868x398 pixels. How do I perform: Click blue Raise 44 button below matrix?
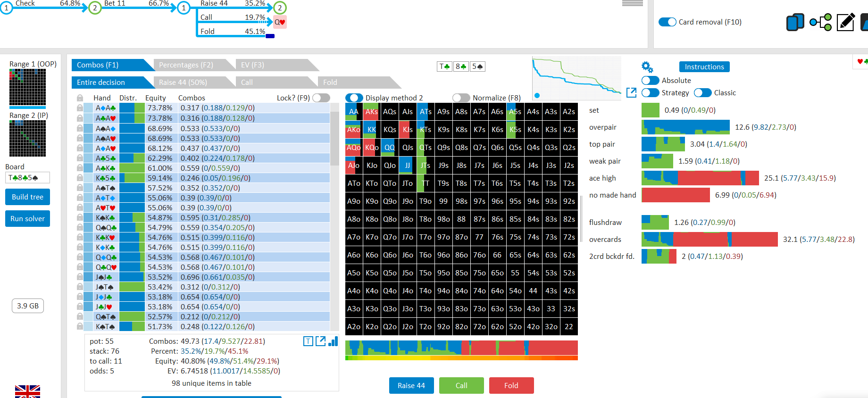[411, 385]
